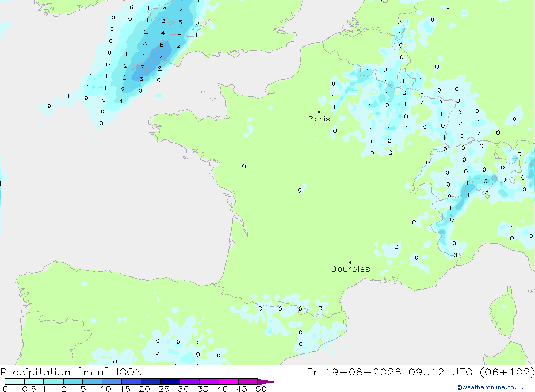Pick the 5–10 mm blue legend swatch
This screenshot has height=392, width=535.
click(x=93, y=381)
